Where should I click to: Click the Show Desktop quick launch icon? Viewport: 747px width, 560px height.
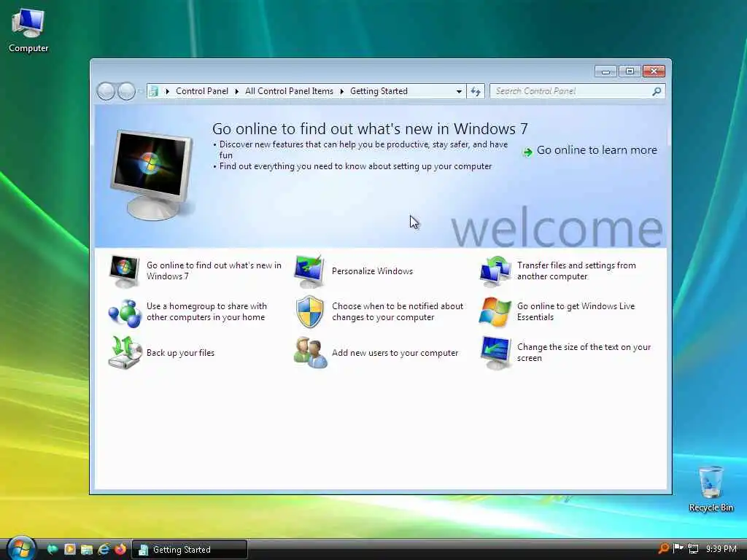[53, 549]
